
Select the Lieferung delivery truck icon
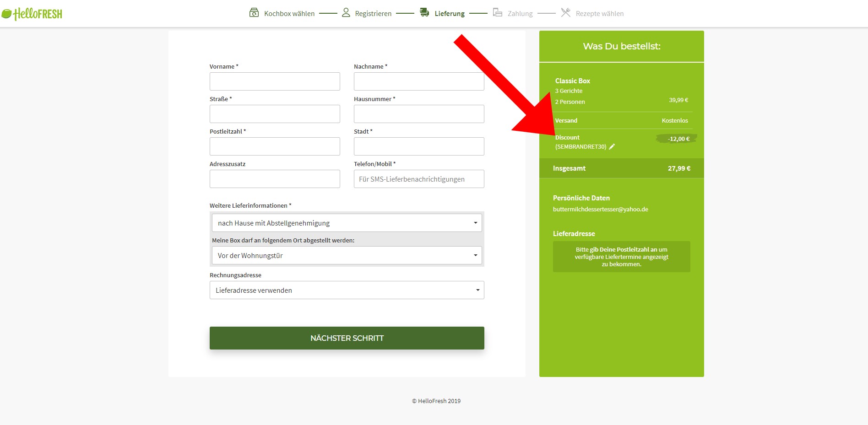pos(423,13)
